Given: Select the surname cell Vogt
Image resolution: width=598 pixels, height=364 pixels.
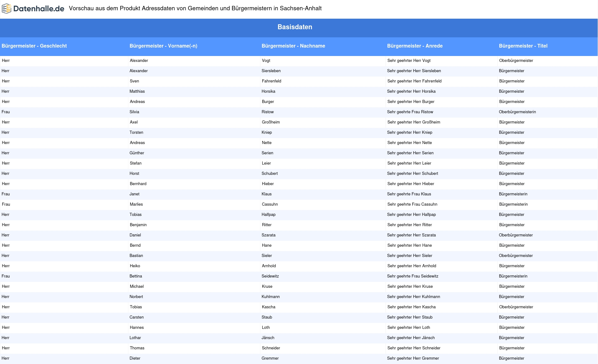Looking at the screenshot, I should click(x=266, y=61).
